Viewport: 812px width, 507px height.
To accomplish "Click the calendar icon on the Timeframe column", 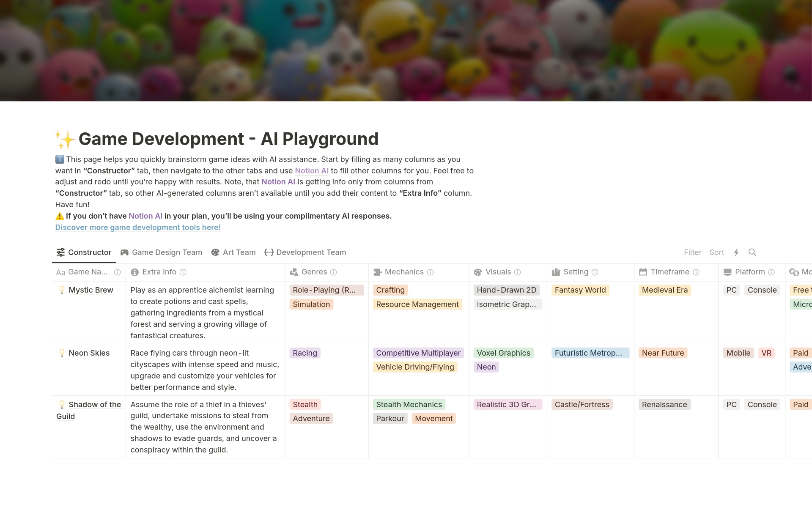I will pyautogui.click(x=643, y=272).
